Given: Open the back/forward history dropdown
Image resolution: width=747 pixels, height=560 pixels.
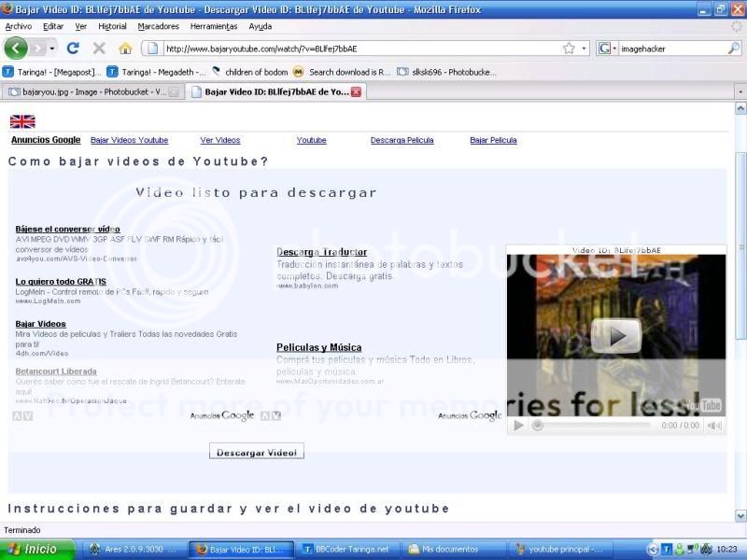Looking at the screenshot, I should tap(52, 49).
